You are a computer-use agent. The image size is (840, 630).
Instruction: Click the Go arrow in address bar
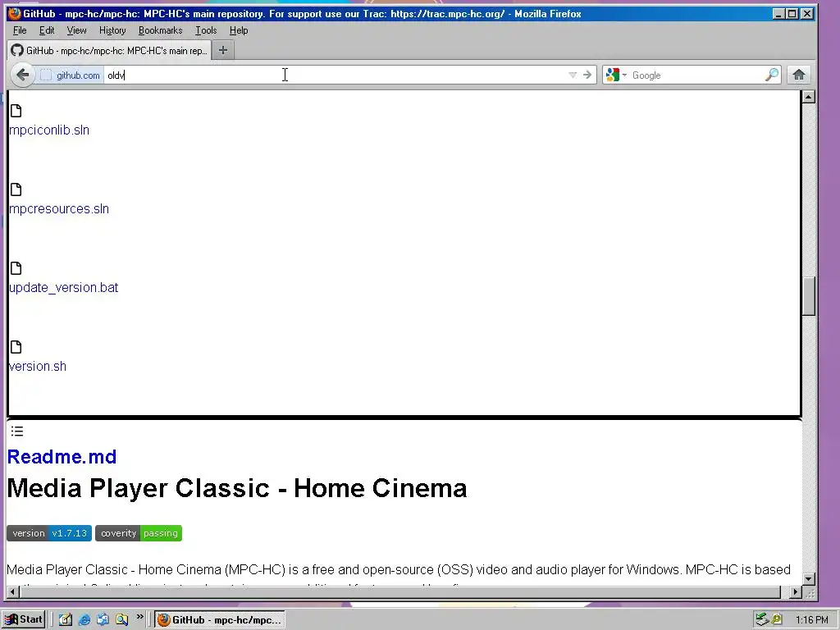[587, 75]
